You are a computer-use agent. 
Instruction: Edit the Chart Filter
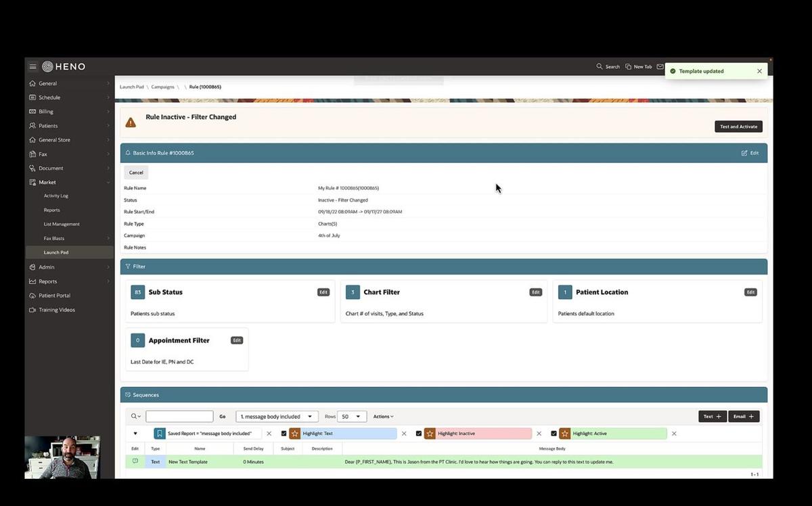point(535,292)
